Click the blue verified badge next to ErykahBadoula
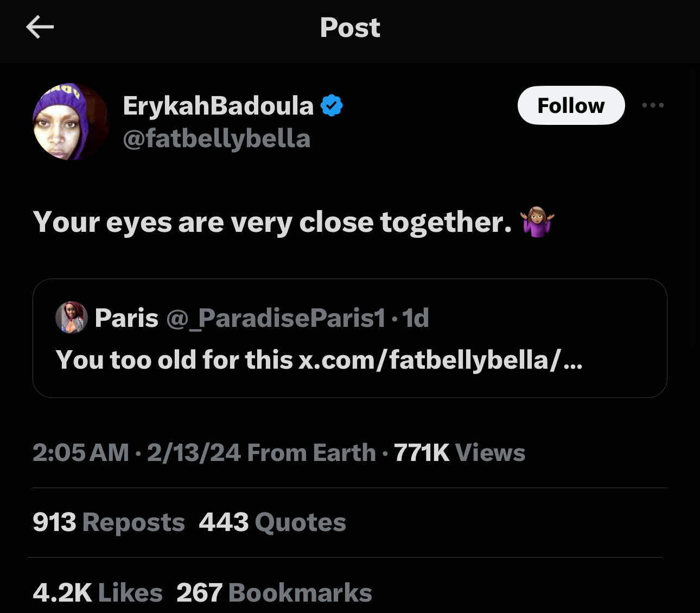This screenshot has height=613, width=700. [x=332, y=105]
